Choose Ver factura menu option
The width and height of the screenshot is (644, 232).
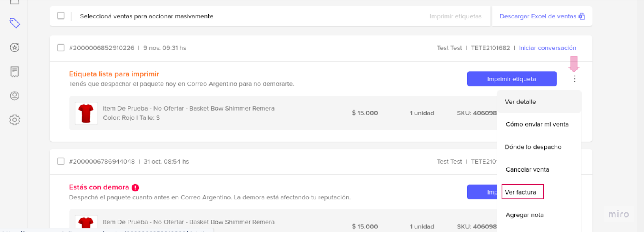click(x=520, y=192)
